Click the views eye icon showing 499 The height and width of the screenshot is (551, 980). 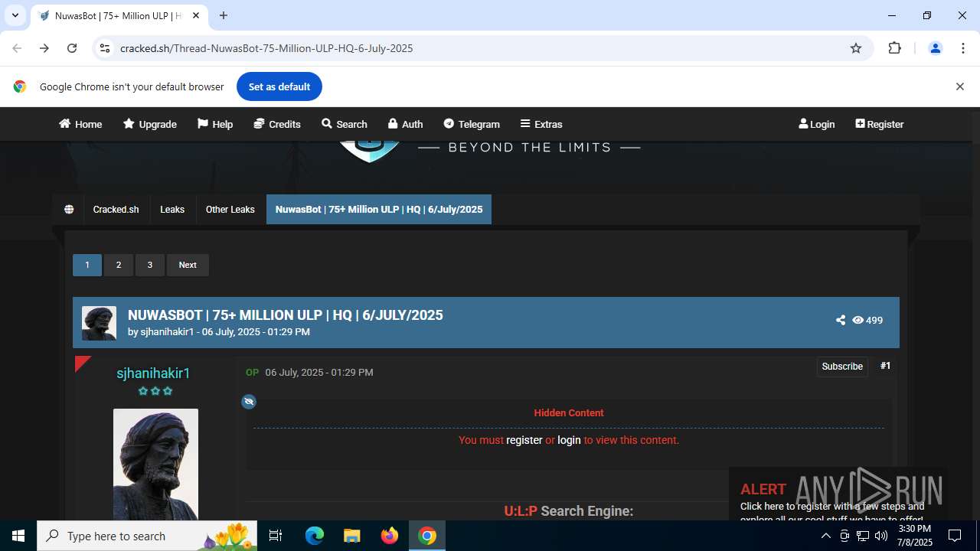857,320
